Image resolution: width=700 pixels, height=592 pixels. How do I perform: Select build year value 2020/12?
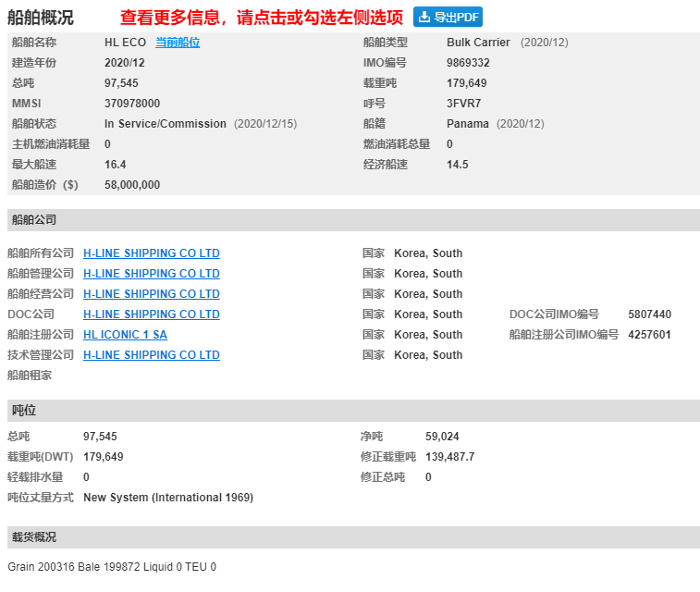(125, 63)
